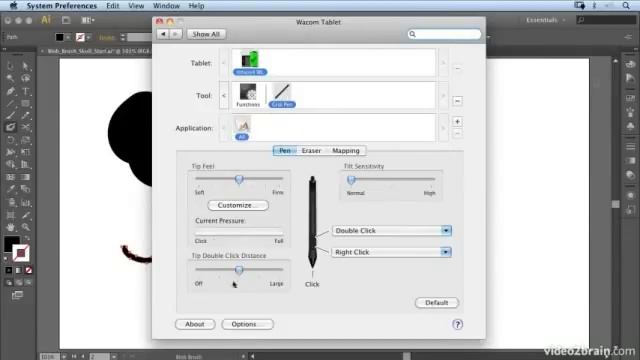Set toolbox fill mode to solid Color
This screenshot has width=640, height=360.
tap(9, 270)
